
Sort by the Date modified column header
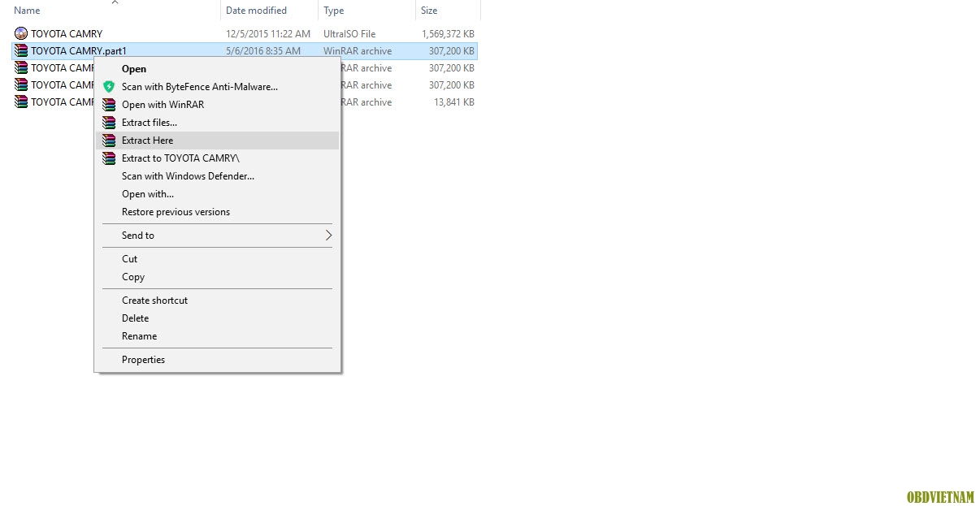[x=269, y=11]
